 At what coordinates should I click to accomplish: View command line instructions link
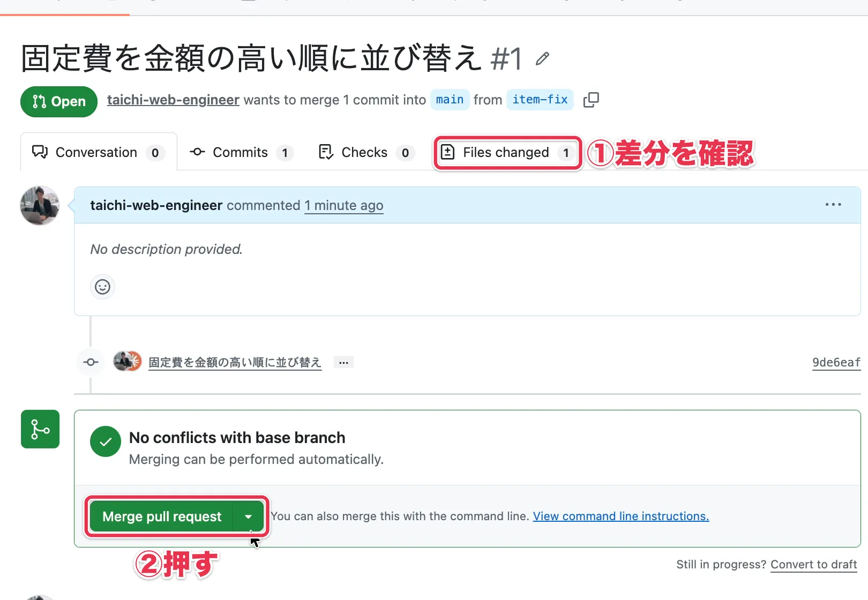pyautogui.click(x=621, y=516)
